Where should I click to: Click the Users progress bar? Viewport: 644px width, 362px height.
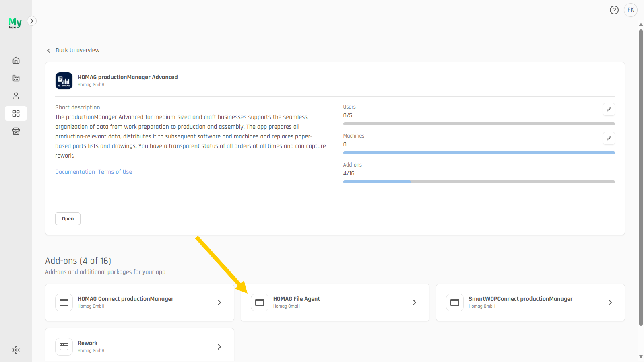[479, 124]
